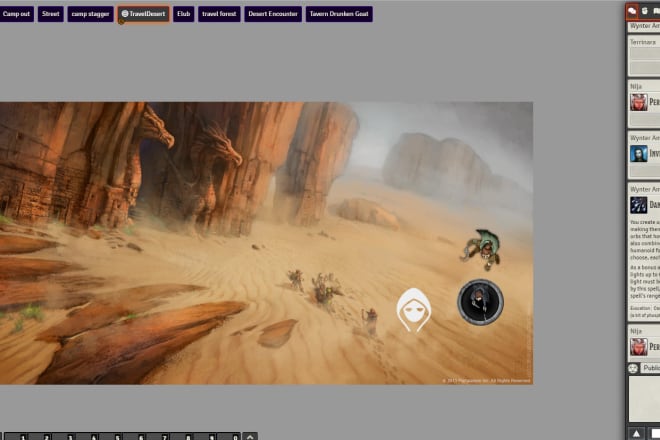Click macro hotbar slot 5
The height and width of the screenshot is (440, 660).
(109, 436)
